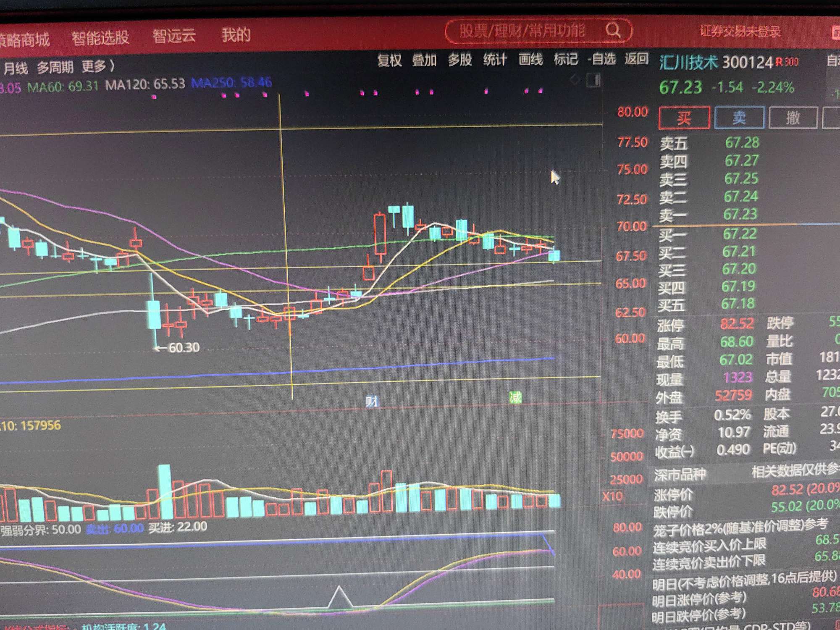Click 净资 value 10.97
The width and height of the screenshot is (840, 630).
pyautogui.click(x=734, y=432)
